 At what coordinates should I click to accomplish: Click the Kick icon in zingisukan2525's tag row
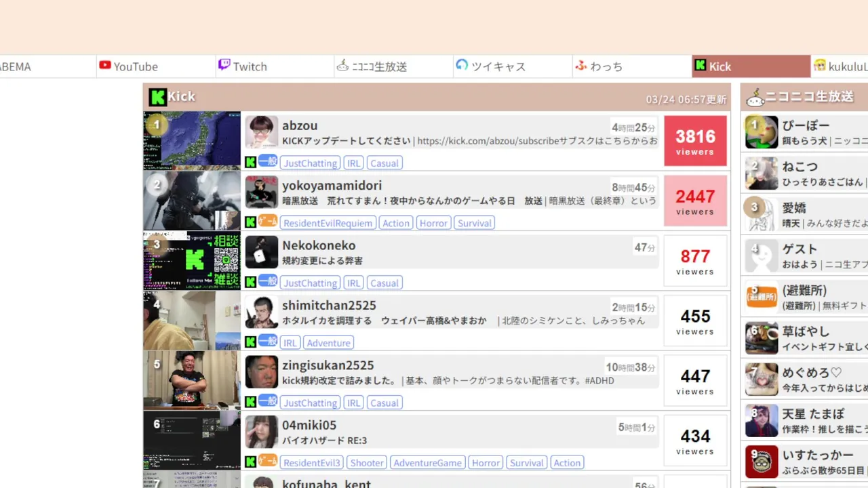[x=250, y=403]
